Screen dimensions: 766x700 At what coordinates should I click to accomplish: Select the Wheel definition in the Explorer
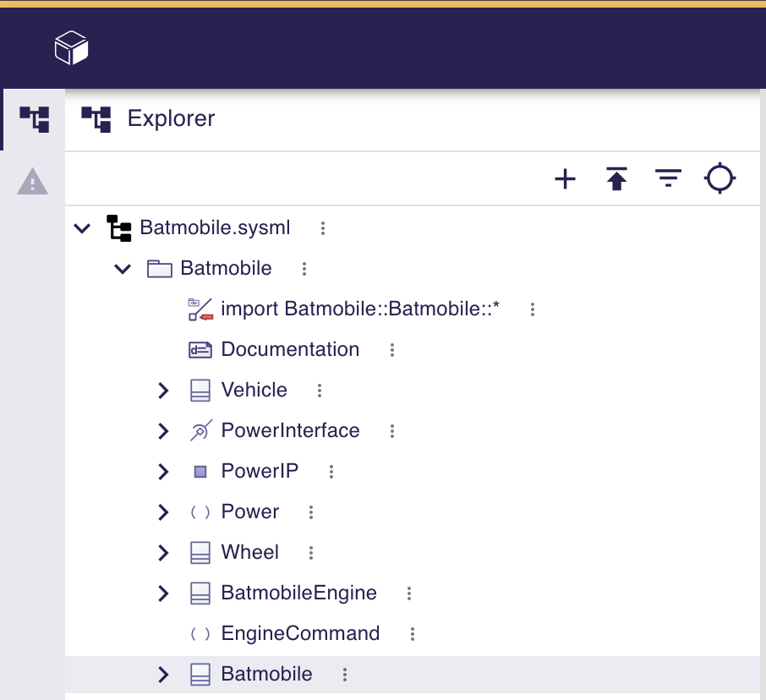[249, 552]
